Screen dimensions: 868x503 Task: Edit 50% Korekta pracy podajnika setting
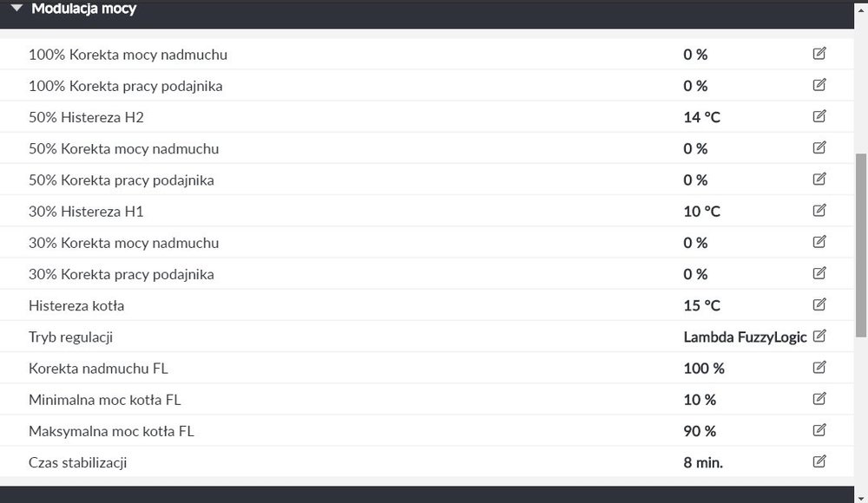point(819,180)
